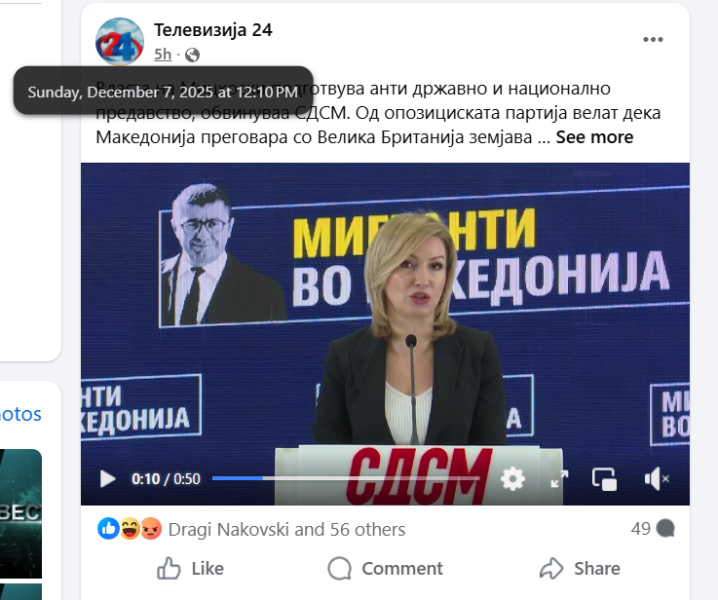Expand video to fullscreen
The image size is (718, 600).
click(x=559, y=479)
